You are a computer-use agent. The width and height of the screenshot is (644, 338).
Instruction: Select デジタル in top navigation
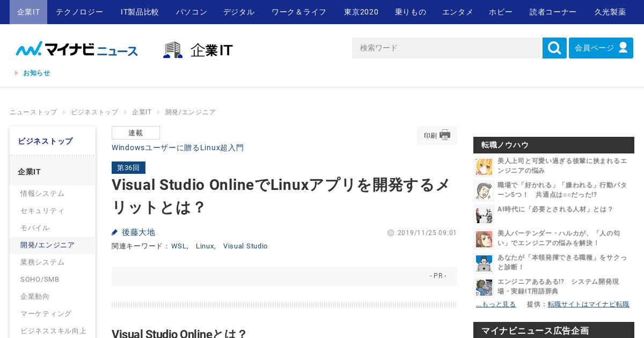tap(239, 12)
